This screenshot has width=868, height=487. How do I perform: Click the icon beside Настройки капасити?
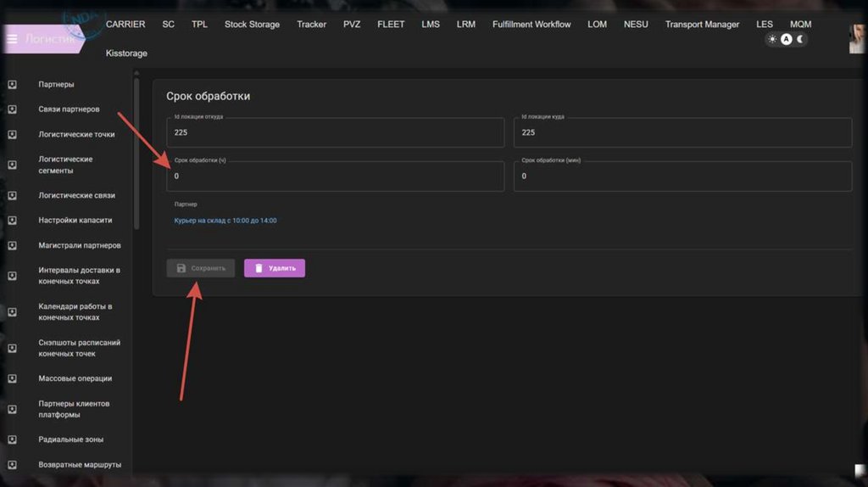point(12,221)
